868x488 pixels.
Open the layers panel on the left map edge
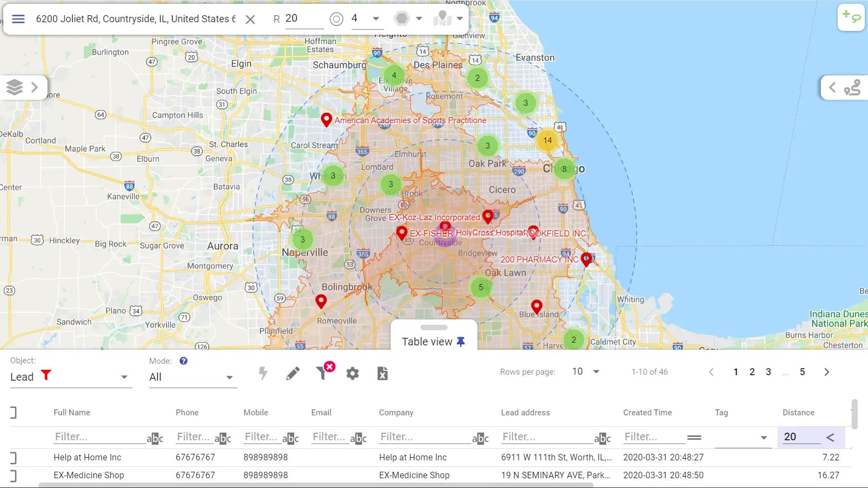[x=14, y=87]
